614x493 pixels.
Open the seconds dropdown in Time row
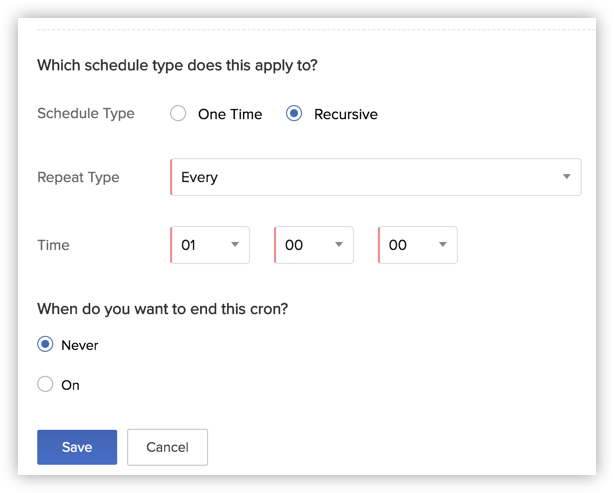tap(412, 245)
